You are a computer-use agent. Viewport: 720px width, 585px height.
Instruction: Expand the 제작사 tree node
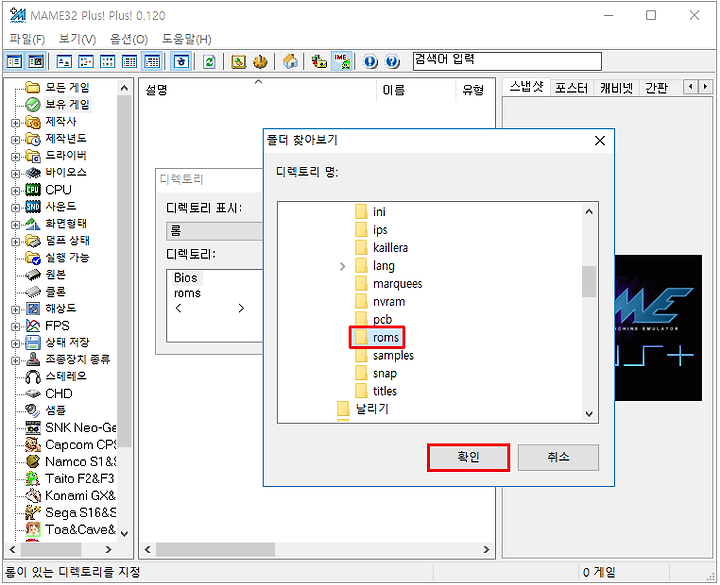click(15, 123)
